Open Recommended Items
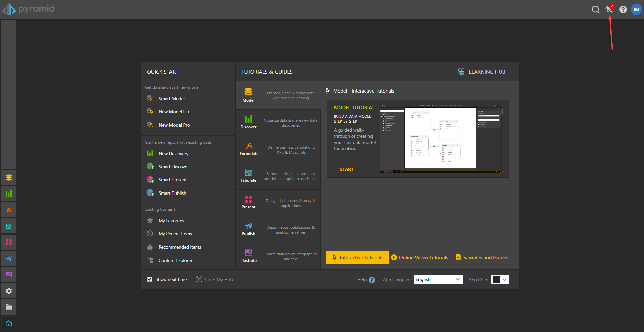The height and width of the screenshot is (332, 644). point(180,247)
